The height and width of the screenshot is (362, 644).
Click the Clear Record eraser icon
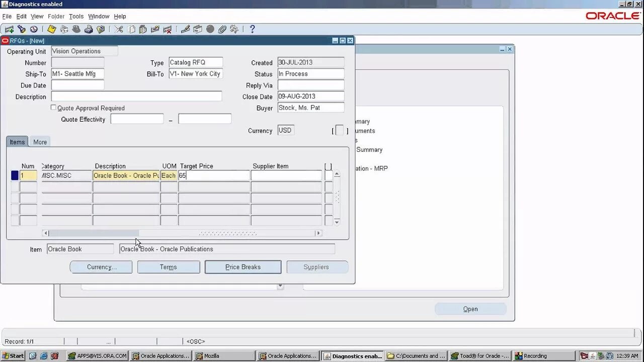pyautogui.click(x=155, y=29)
